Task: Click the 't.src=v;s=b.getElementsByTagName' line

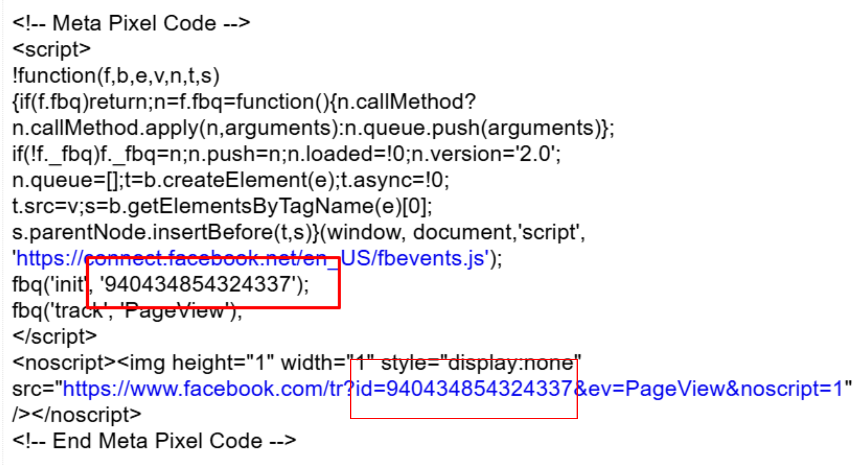Action: pyautogui.click(x=222, y=207)
